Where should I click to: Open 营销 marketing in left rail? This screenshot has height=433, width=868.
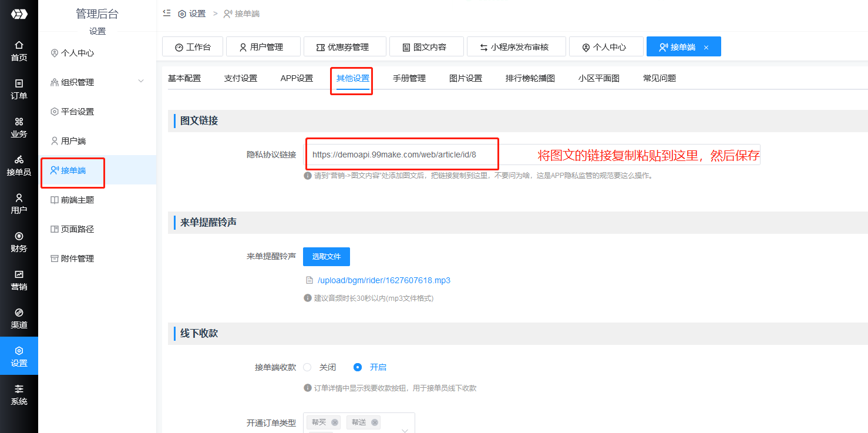19,280
